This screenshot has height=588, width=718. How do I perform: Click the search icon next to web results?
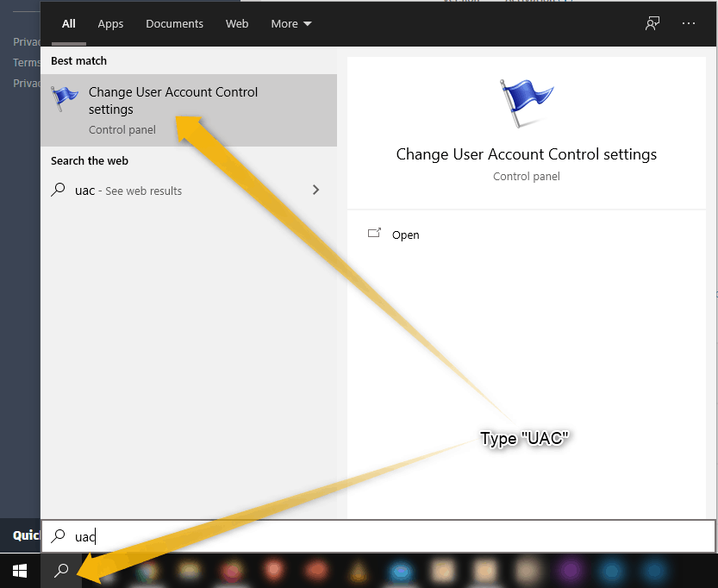point(56,190)
